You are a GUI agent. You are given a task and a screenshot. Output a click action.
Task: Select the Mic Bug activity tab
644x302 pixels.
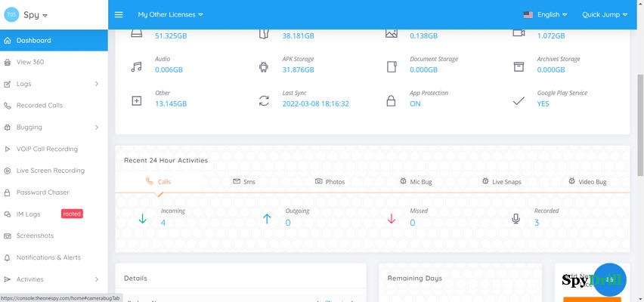(x=418, y=182)
